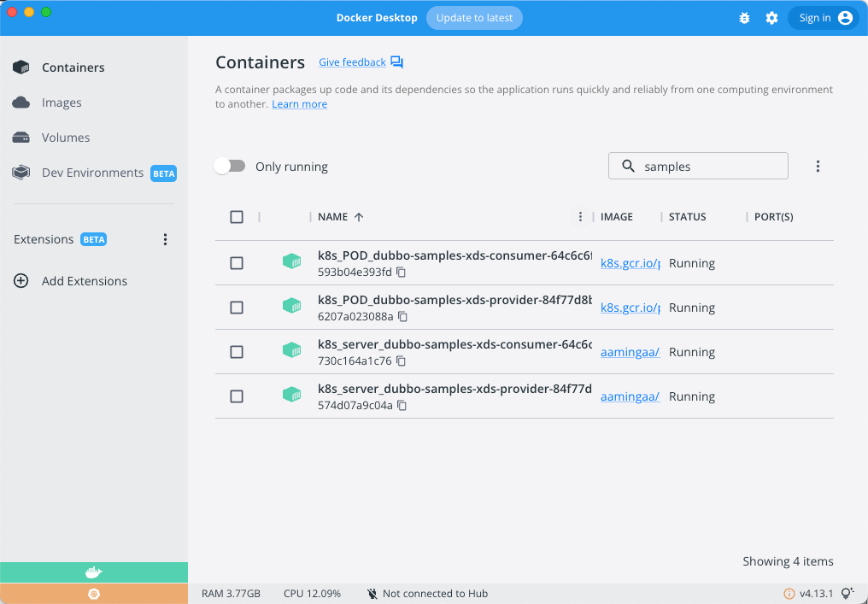Open the options menu beside search box
Viewport: 868px width, 604px height.
pos(818,167)
